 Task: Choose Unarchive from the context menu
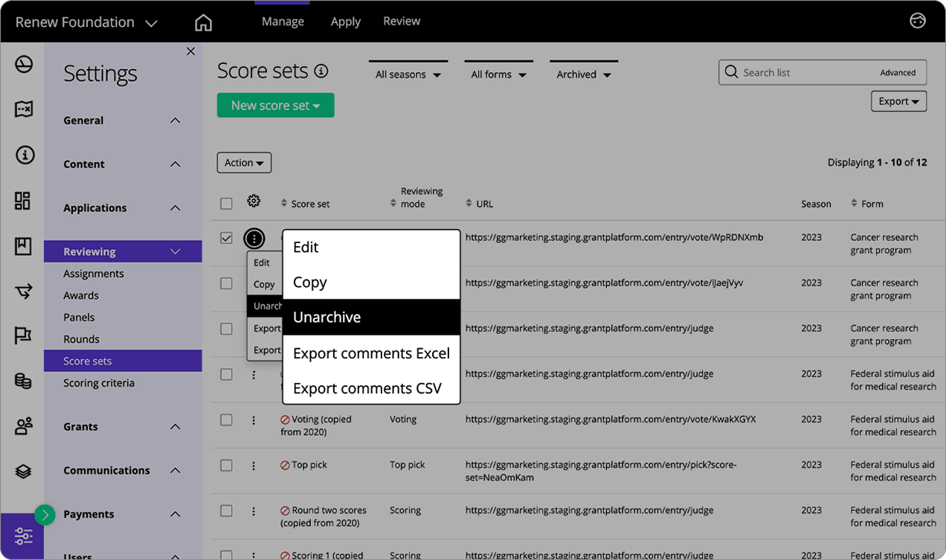(326, 317)
